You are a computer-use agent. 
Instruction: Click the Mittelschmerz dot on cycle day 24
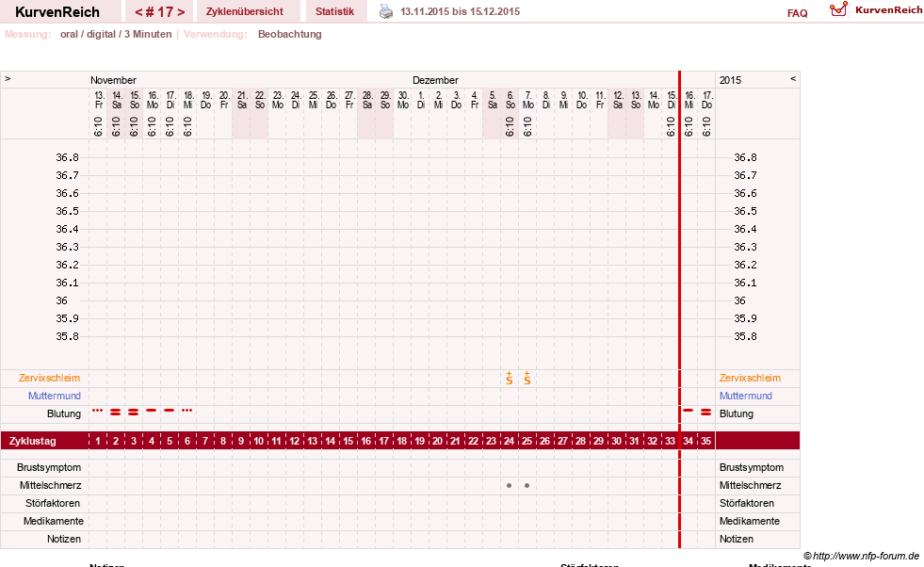[x=510, y=486]
